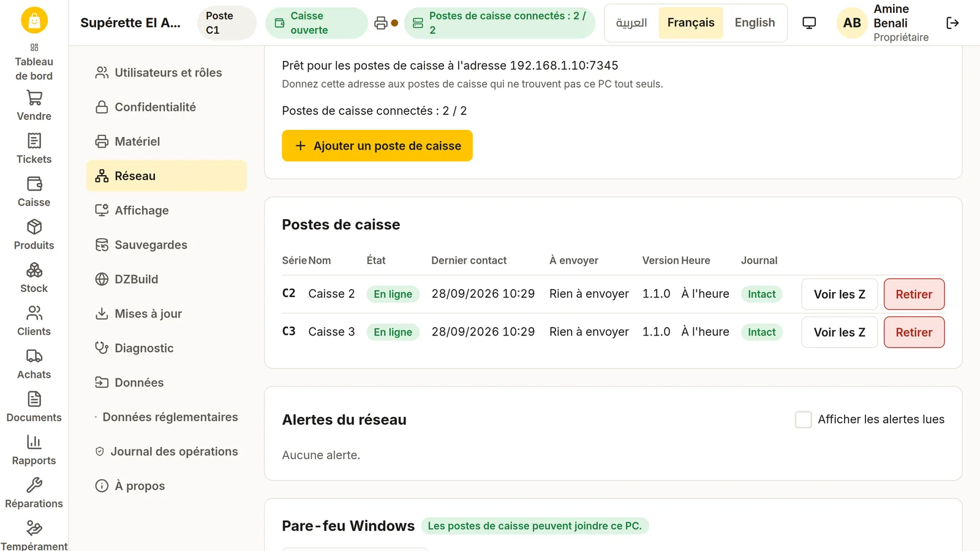Click the Postes de caisse connectés pill
Viewport: 980px width, 551px height.
click(x=500, y=23)
